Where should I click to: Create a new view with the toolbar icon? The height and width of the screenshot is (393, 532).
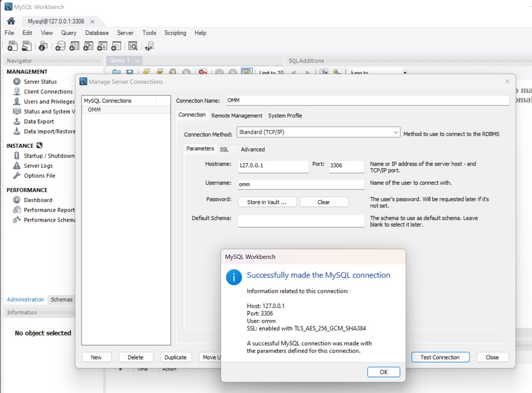pos(88,45)
